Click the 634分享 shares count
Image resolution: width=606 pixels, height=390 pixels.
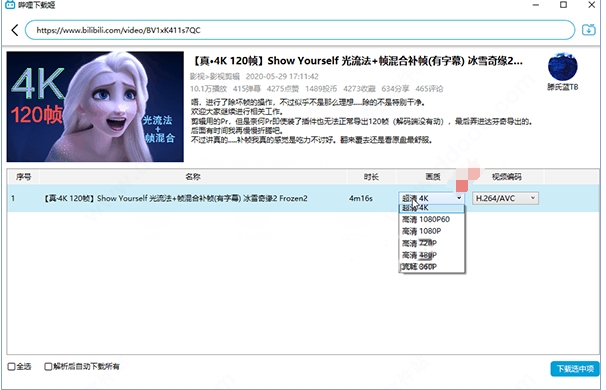point(395,89)
